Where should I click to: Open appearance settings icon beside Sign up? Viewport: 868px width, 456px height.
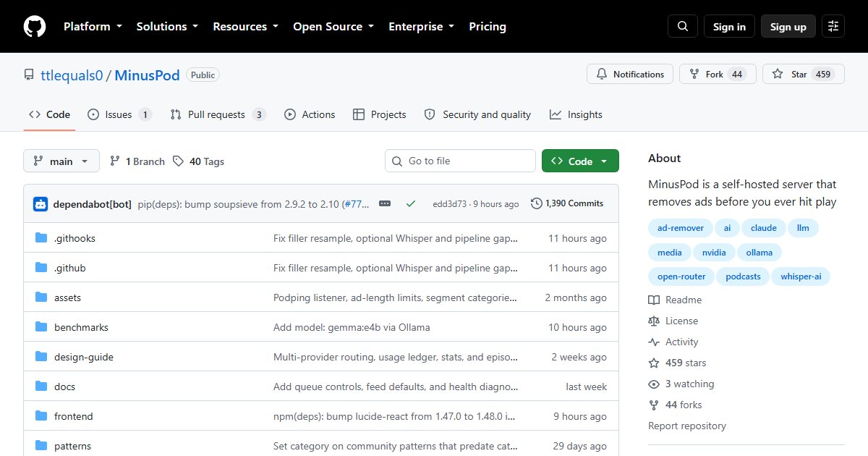[x=833, y=27]
